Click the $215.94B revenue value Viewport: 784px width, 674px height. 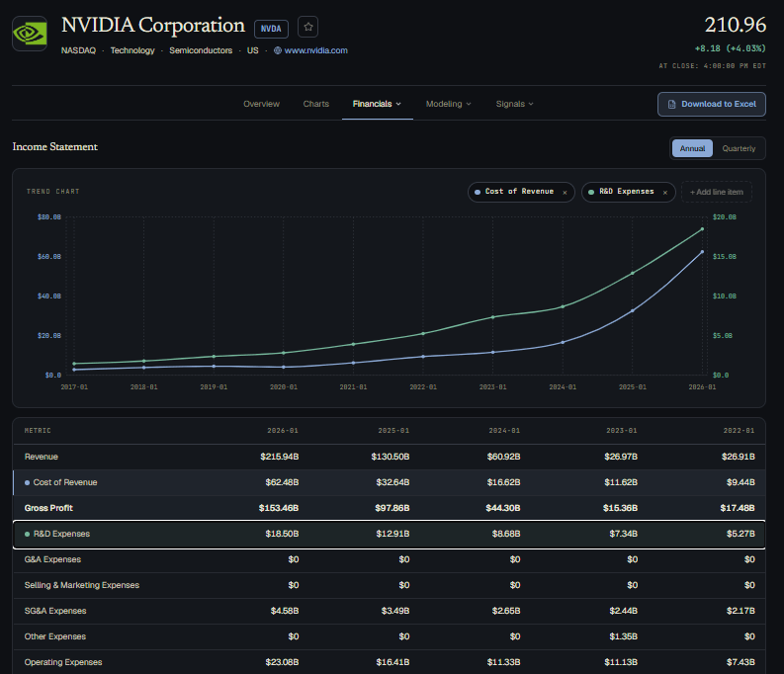coord(280,457)
